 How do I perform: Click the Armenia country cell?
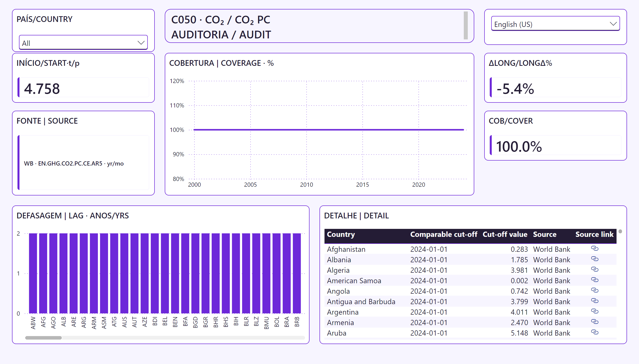click(x=340, y=323)
